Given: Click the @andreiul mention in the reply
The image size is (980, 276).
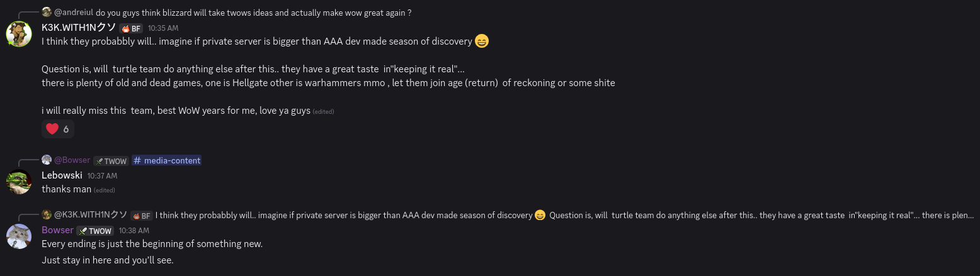Looking at the screenshot, I should click(x=74, y=12).
